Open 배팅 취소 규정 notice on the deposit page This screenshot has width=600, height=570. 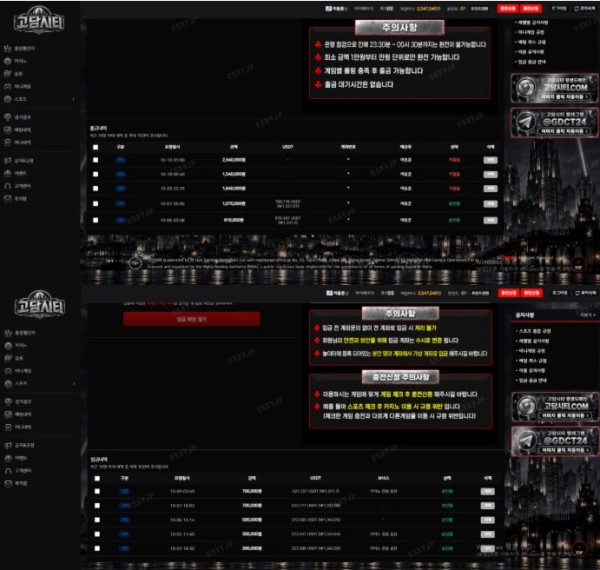[532, 361]
